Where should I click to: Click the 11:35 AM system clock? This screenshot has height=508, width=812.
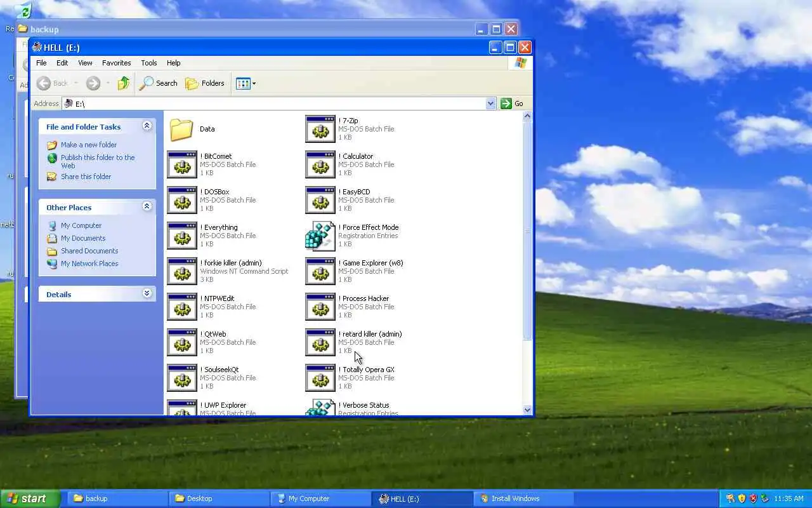coord(789,498)
